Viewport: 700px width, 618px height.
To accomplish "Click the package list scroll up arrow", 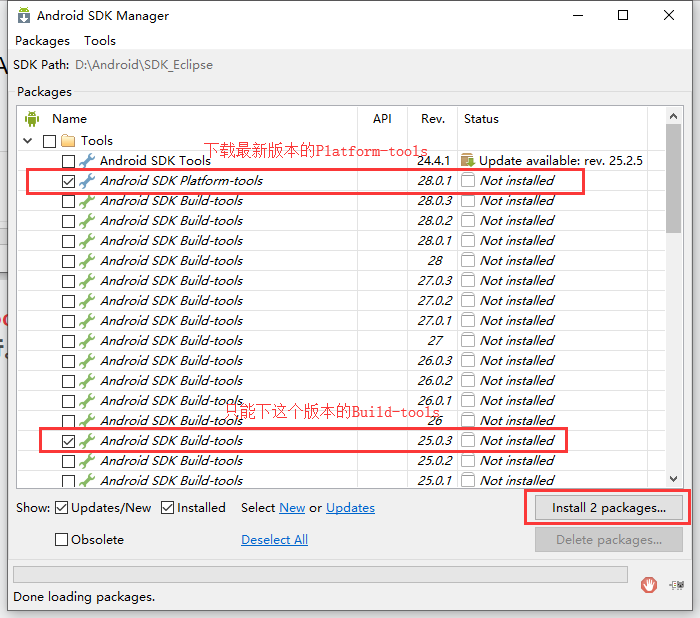I will pos(674,116).
